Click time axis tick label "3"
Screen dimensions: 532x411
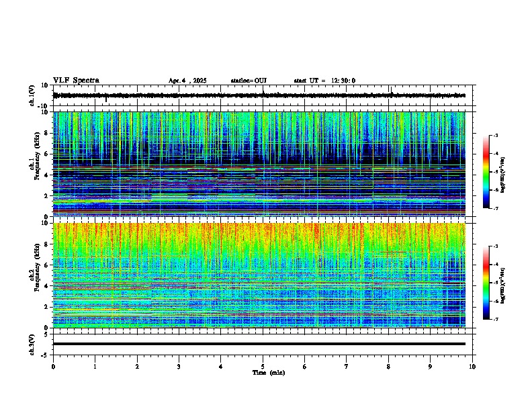click(x=179, y=367)
